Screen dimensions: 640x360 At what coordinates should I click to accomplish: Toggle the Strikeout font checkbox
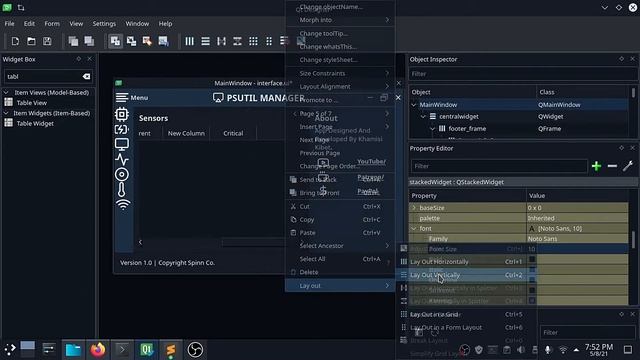(532, 290)
